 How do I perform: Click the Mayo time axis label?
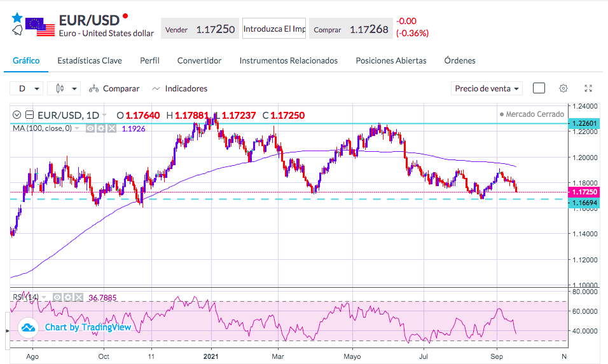click(352, 356)
